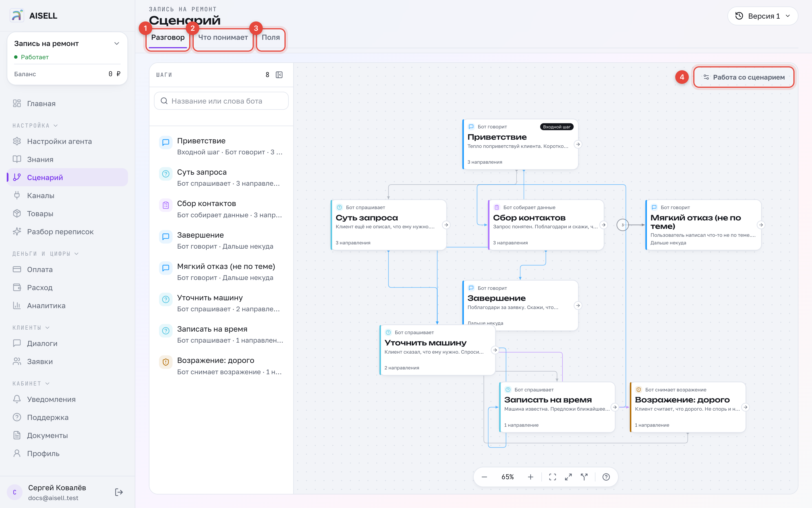Open the Сценарий menu item

[x=67, y=177]
